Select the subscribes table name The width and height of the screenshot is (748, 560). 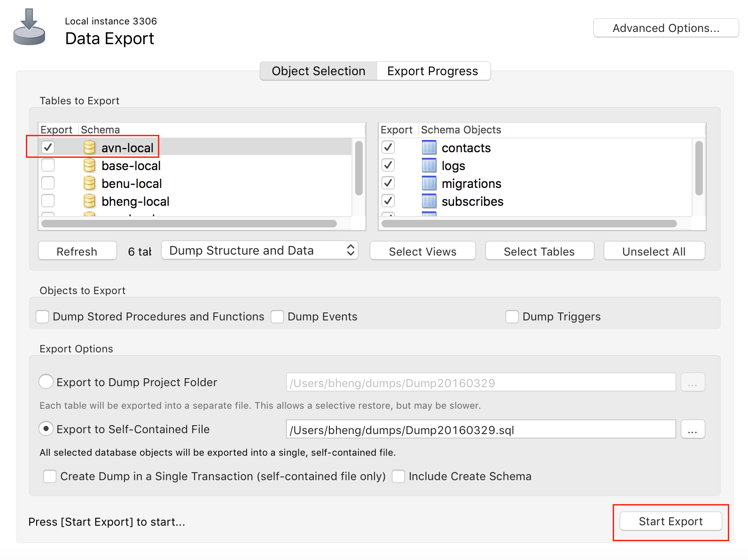[x=472, y=202]
